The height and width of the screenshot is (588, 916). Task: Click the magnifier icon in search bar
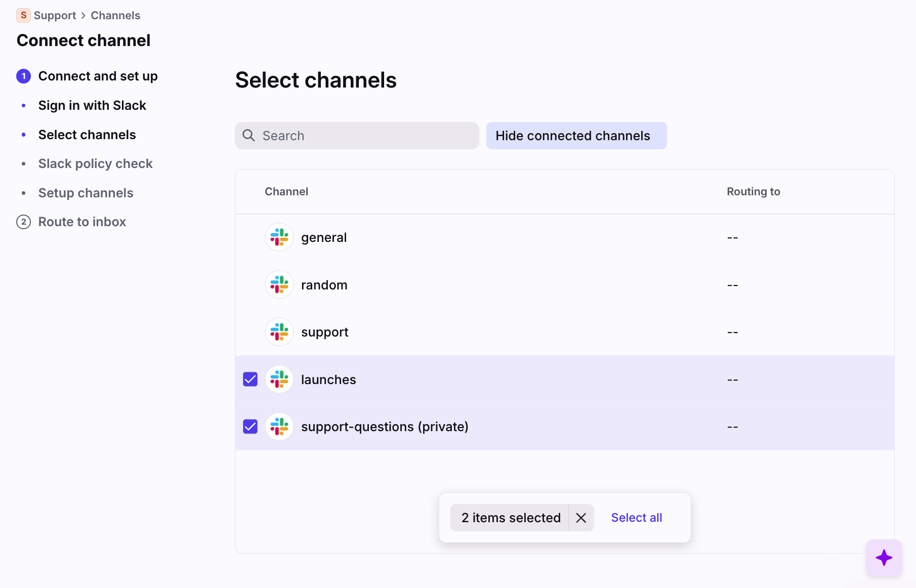click(248, 136)
